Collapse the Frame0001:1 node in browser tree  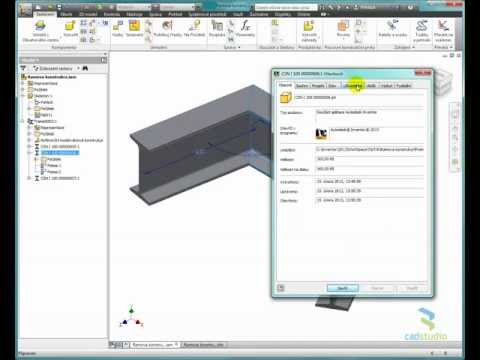click(x=23, y=121)
